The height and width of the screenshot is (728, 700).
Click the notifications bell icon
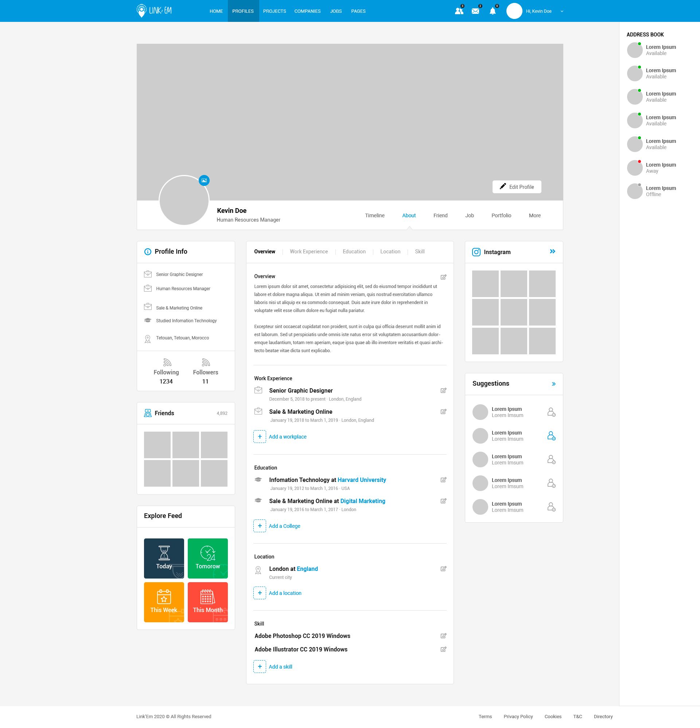tap(493, 11)
